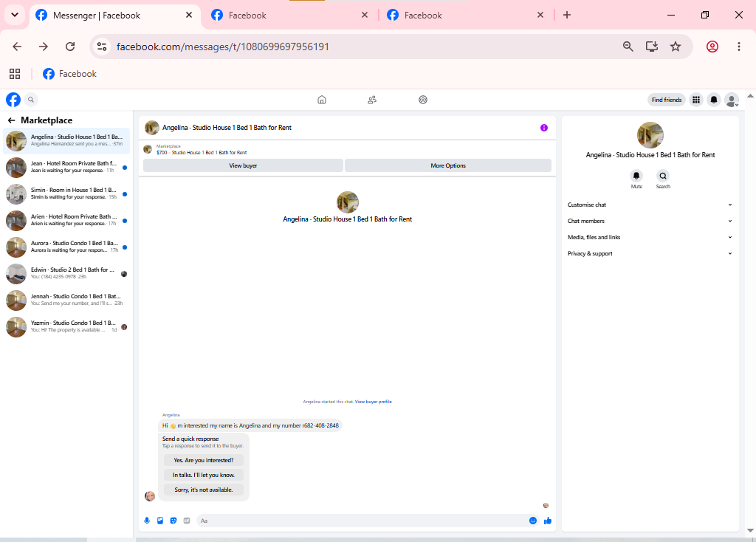
Task: Click the back arrow beside Marketplace
Action: (12, 120)
